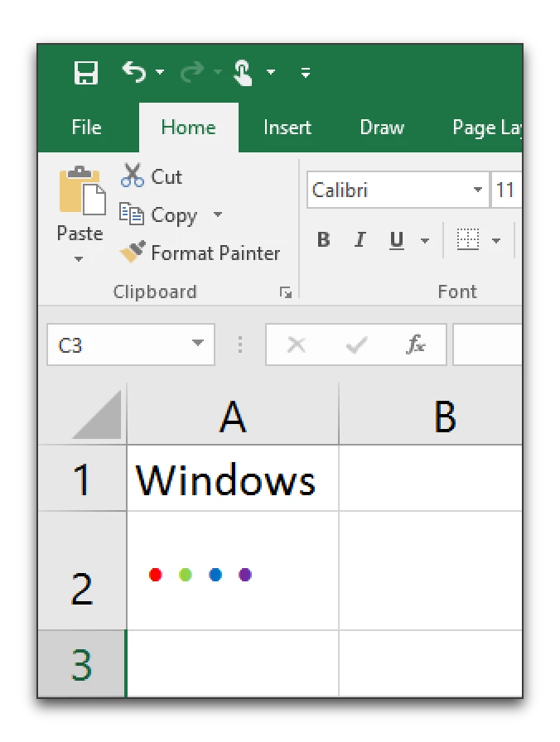Click the Save icon in quick access toolbar

coord(86,72)
